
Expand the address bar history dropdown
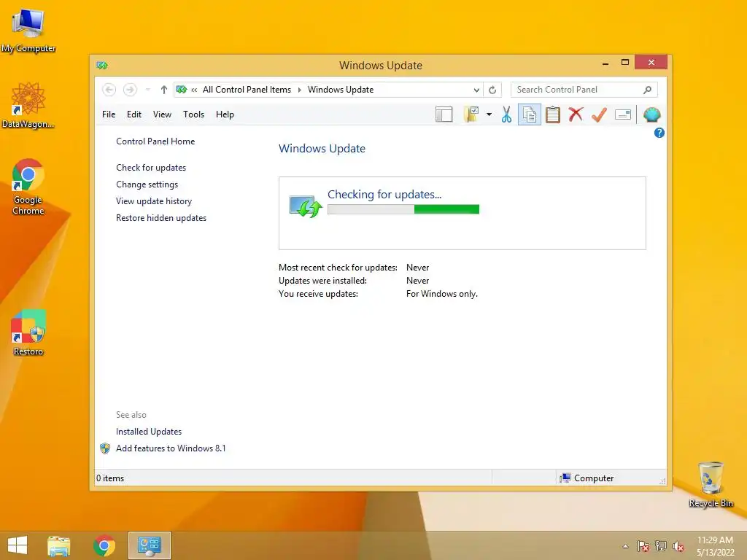476,90
